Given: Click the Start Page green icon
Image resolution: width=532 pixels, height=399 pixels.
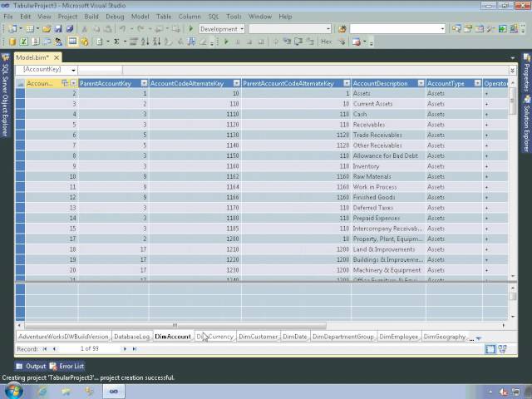Looking at the screenshot, I should click(502, 29).
